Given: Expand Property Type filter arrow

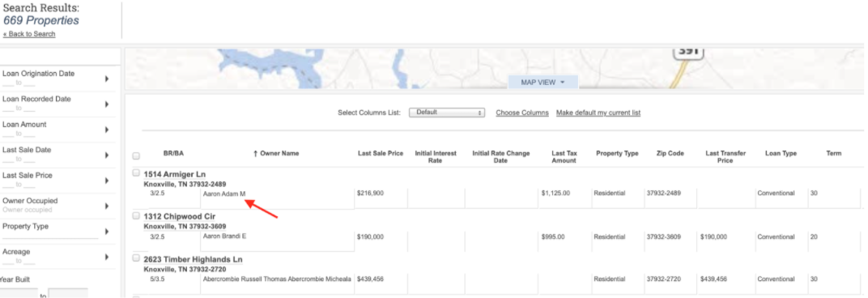Looking at the screenshot, I should coord(107,232).
